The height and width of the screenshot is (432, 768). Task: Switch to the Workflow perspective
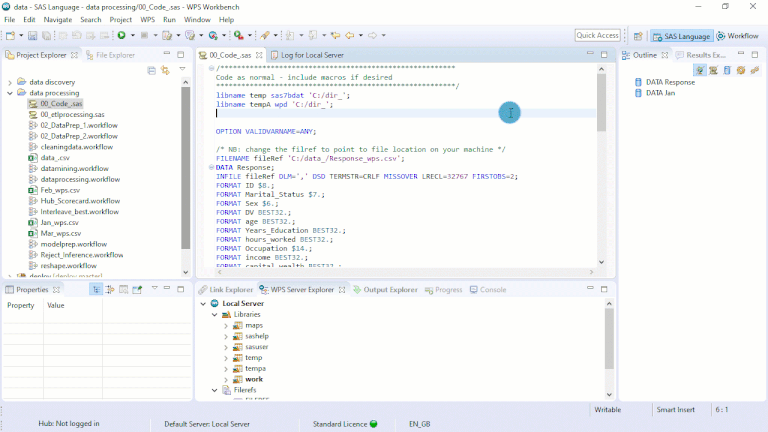coord(736,35)
